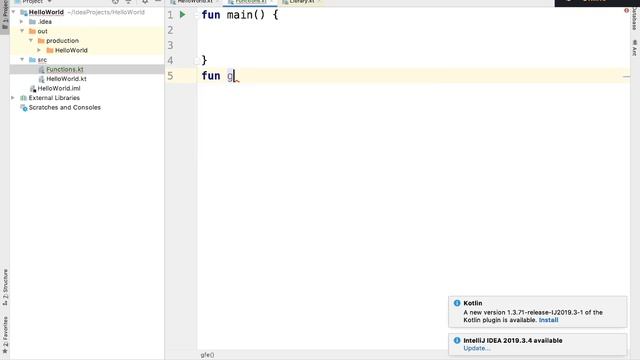Click Update link in IntelliJ IDEA notification

pyautogui.click(x=477, y=348)
